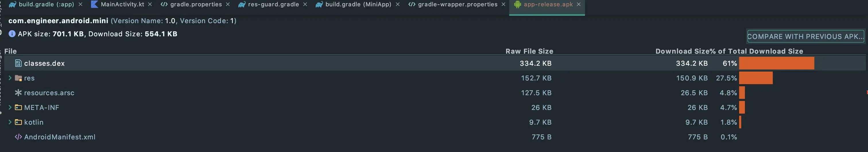
Task: Switch to the res-guard.gradle tab
Action: pos(273,4)
